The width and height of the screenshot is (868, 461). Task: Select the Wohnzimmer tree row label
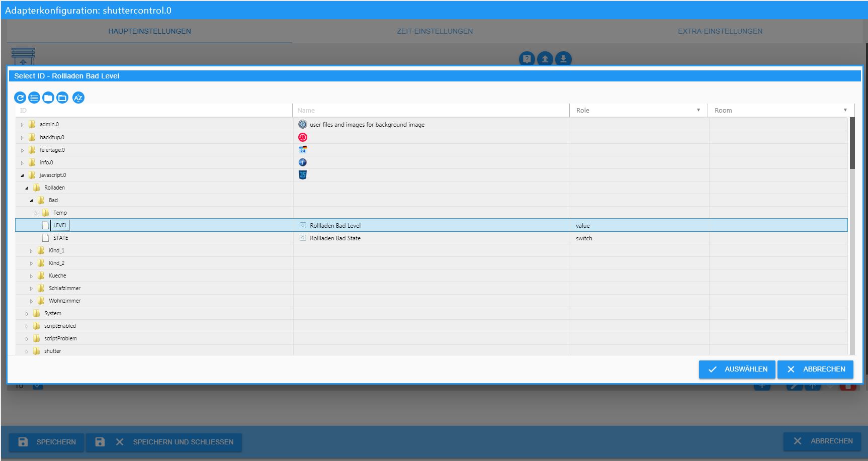click(64, 301)
